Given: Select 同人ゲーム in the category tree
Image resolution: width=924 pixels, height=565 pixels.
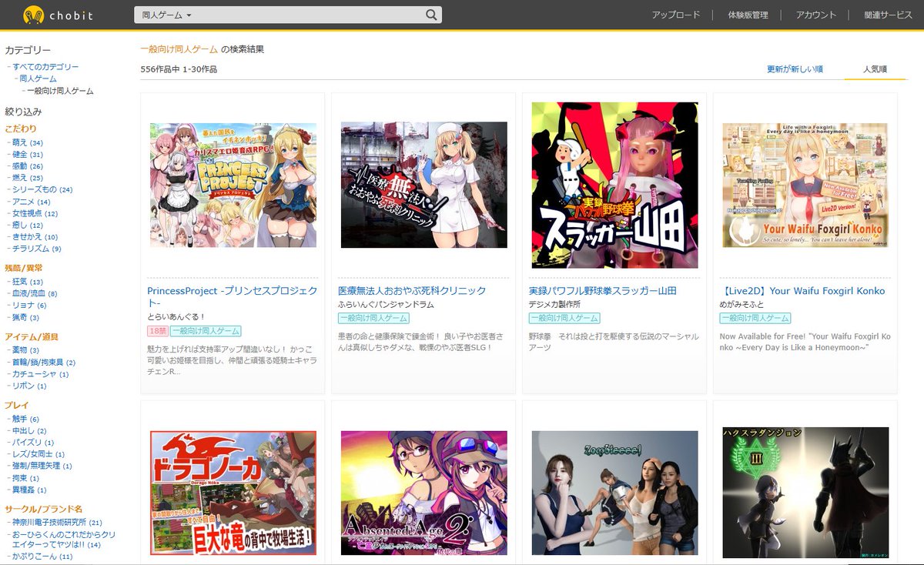Looking at the screenshot, I should (x=38, y=79).
